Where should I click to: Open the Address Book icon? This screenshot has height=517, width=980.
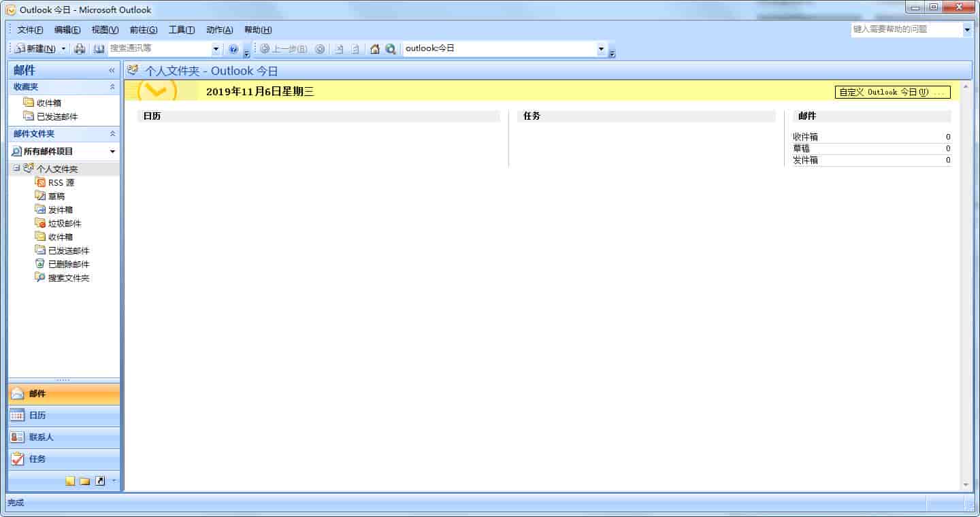[99, 49]
